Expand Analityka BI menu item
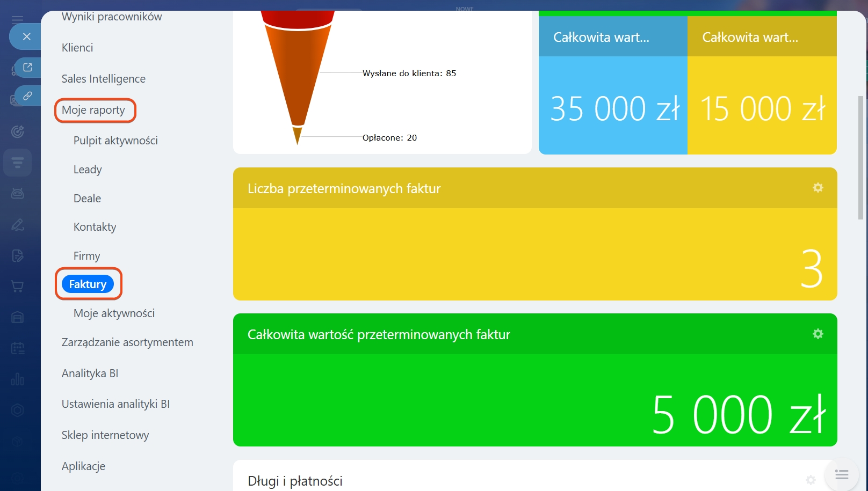Screen dimensions: 868x491 click(90, 373)
